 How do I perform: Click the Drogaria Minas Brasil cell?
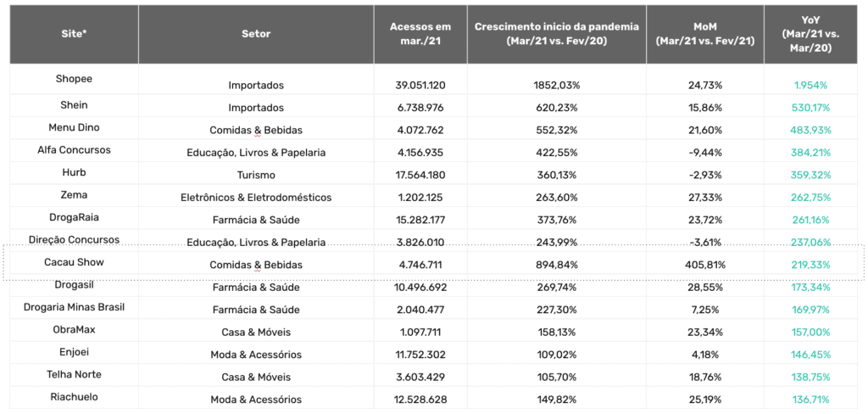click(x=74, y=306)
